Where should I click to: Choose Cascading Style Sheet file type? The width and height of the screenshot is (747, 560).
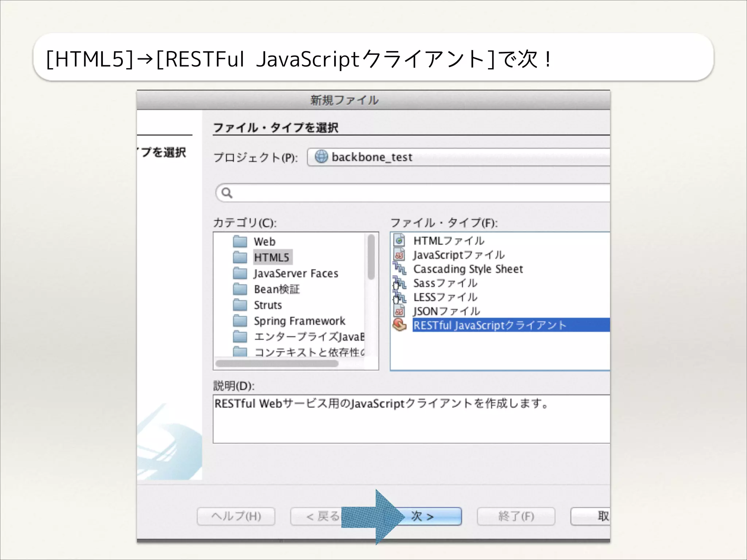coord(468,269)
